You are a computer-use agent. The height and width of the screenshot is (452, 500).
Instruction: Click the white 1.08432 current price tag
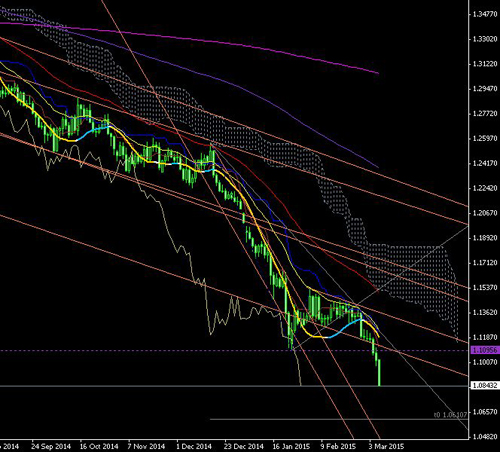pos(485,386)
